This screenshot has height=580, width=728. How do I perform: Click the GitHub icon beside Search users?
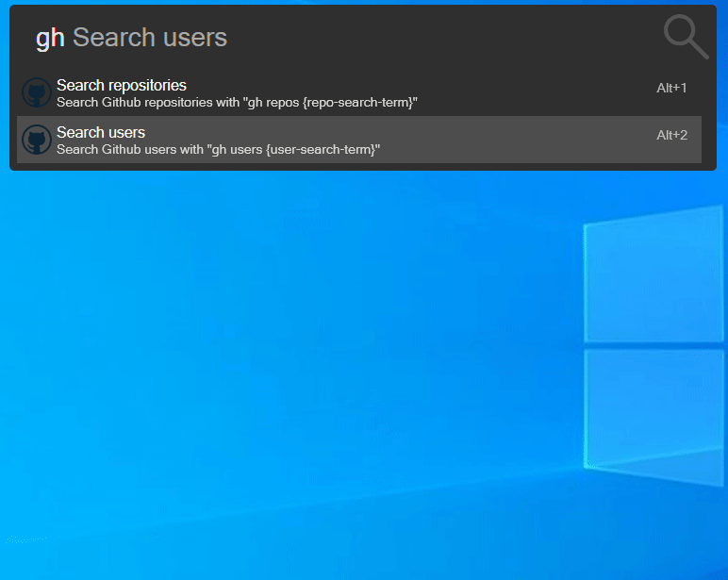click(x=37, y=140)
